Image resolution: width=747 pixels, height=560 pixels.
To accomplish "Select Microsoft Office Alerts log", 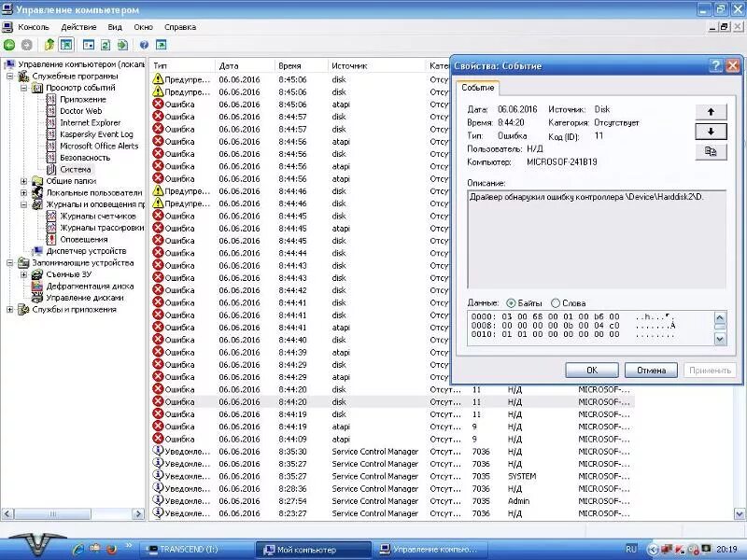I will (x=99, y=147).
